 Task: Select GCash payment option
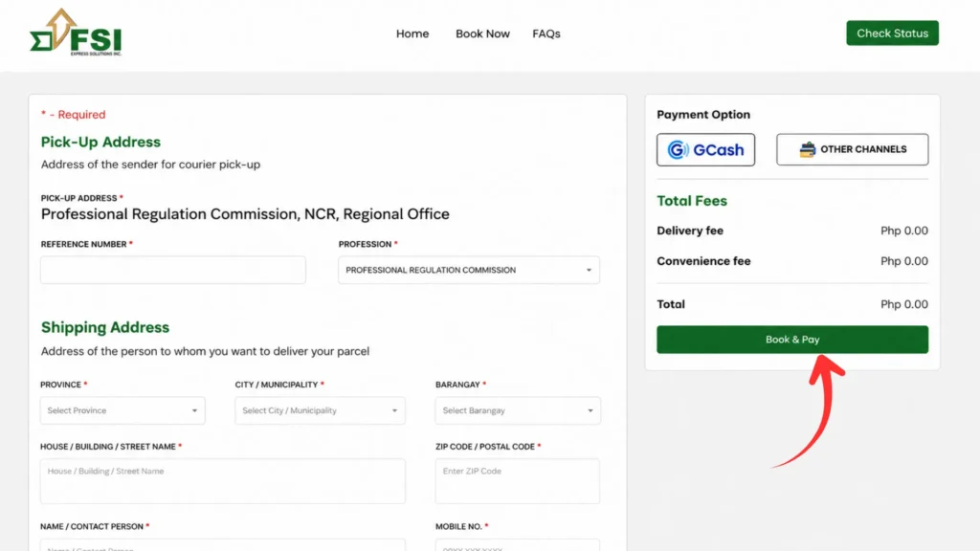705,149
